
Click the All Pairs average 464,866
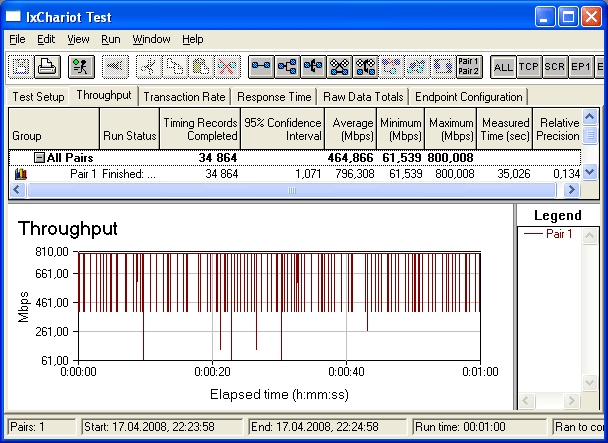[350, 157]
